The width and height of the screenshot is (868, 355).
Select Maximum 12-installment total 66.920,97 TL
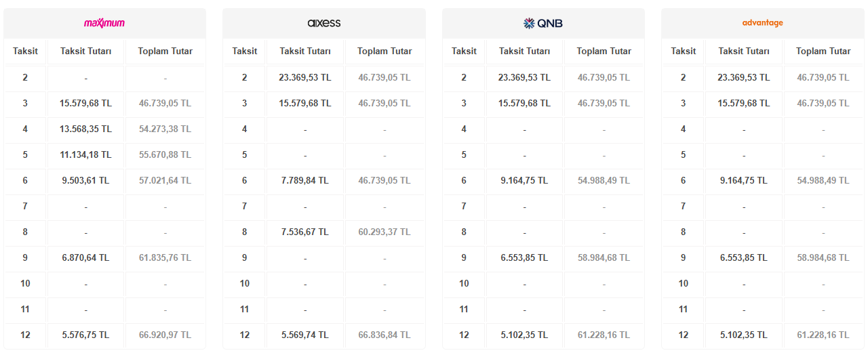[165, 335]
